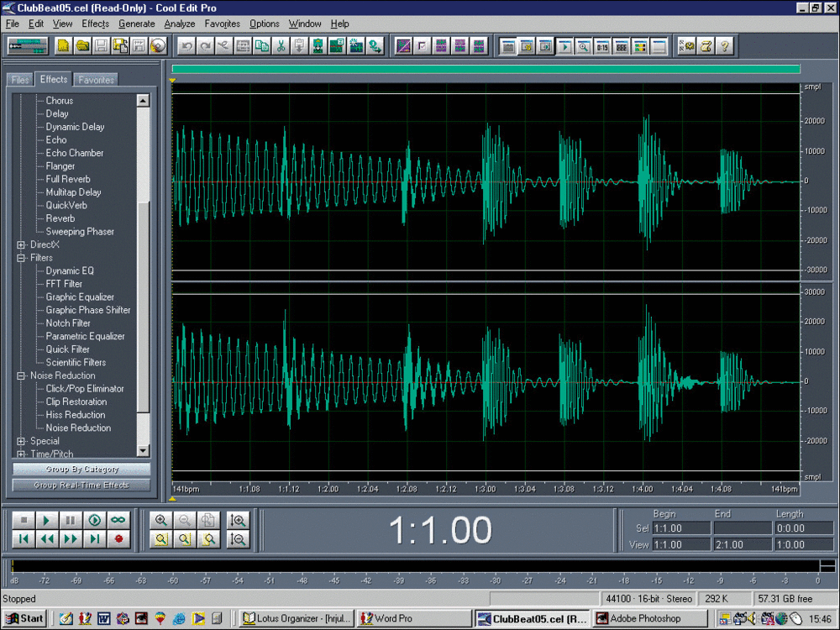Viewport: 840px width, 630px height.
Task: Click the Zoom In Horizontally magnifier icon
Action: point(161,521)
